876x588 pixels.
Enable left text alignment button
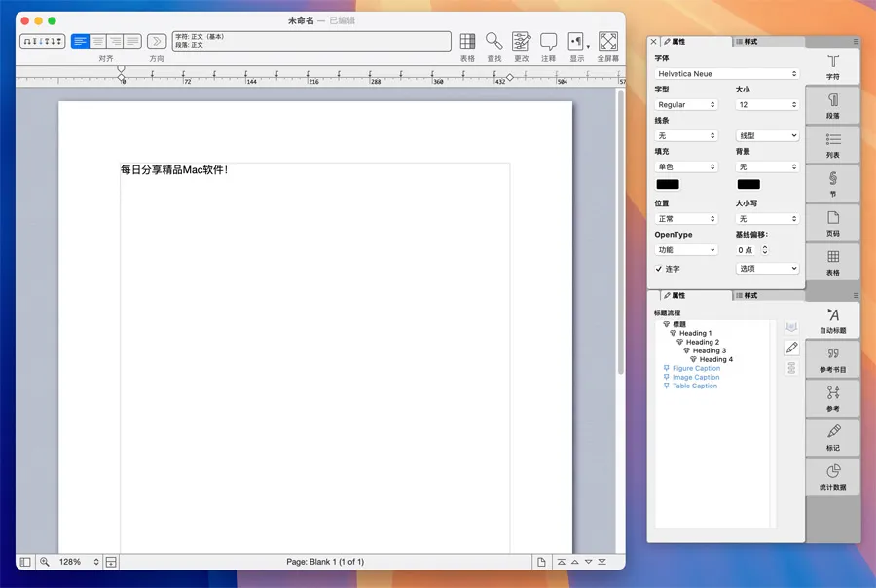pyautogui.click(x=81, y=41)
